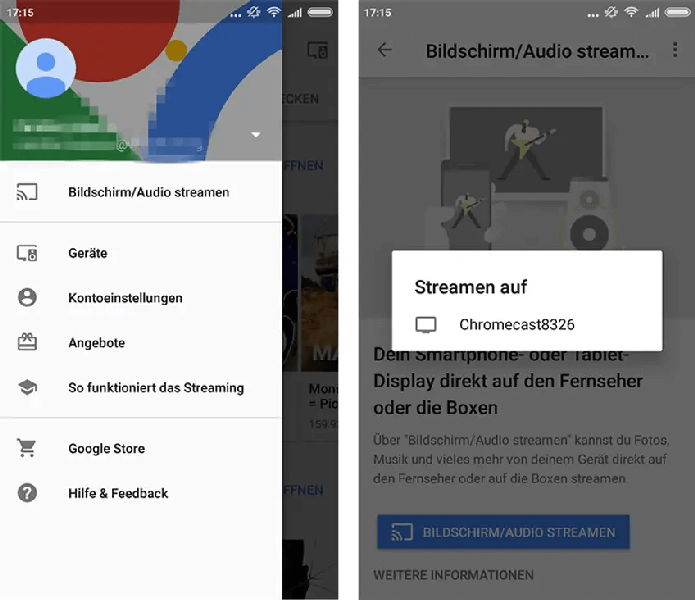
Task: Open the WEITERE INFORMATIONEN link
Action: point(453,575)
